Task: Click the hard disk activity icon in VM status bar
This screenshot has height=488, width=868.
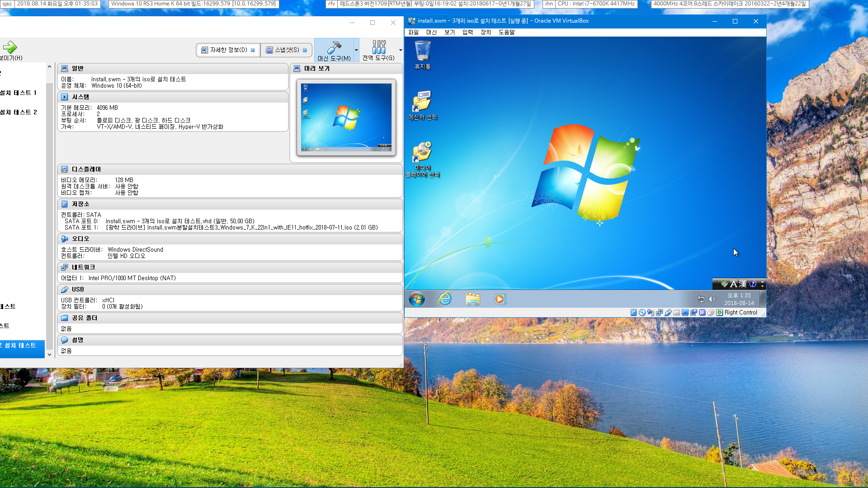Action: (x=633, y=312)
